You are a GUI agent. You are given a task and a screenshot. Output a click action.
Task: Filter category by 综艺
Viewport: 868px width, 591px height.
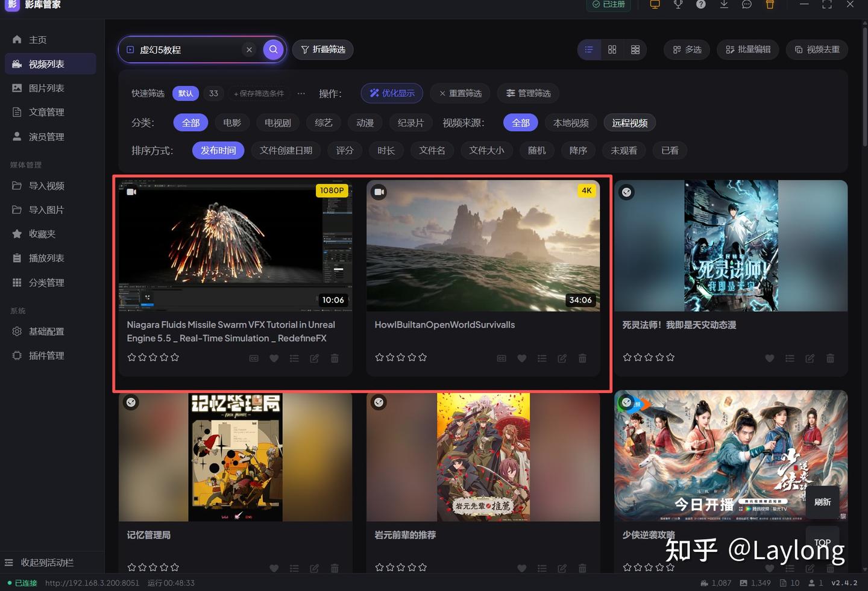[x=324, y=123]
